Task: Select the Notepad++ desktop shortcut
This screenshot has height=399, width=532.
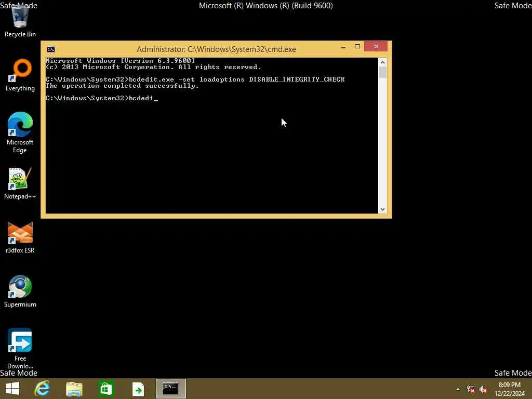Action: coord(20,183)
